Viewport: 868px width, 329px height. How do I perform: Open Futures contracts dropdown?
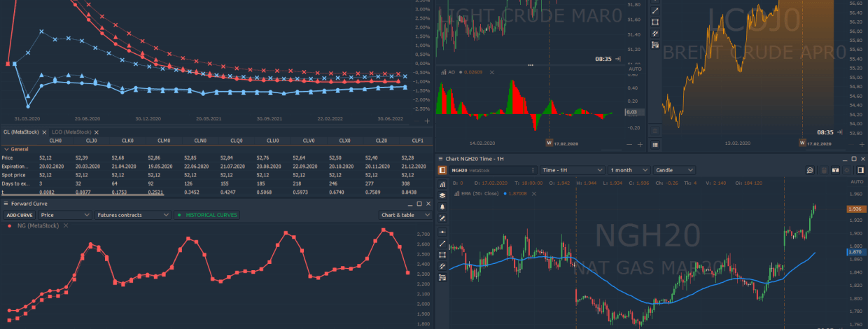tap(133, 215)
